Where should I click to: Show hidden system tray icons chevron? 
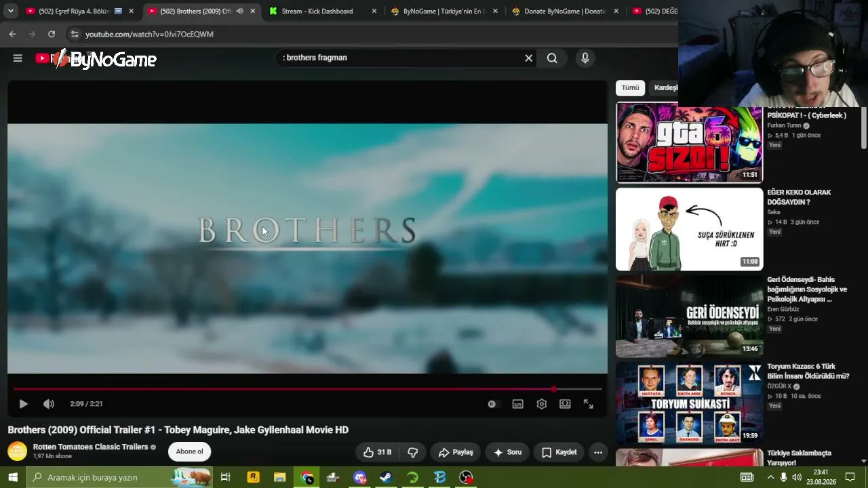coord(770,477)
